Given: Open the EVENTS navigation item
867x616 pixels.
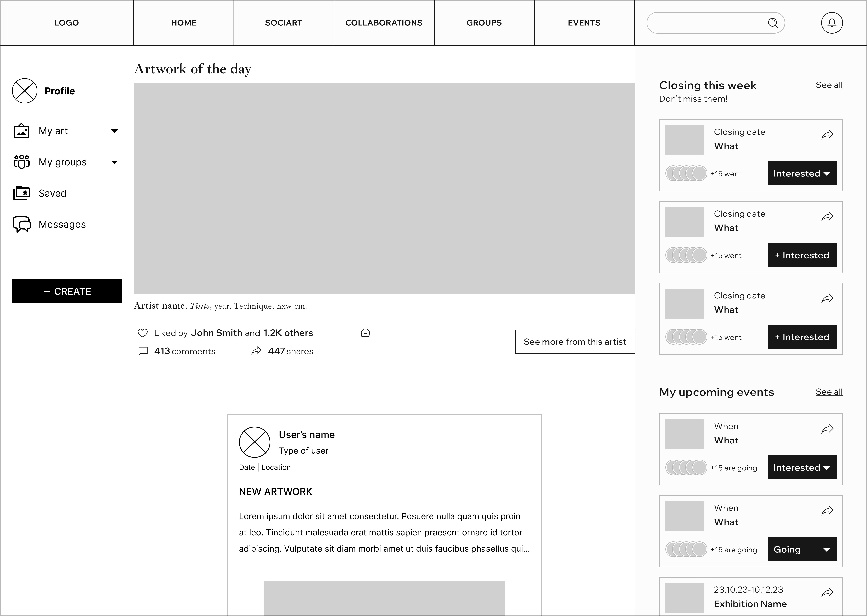Looking at the screenshot, I should coord(584,23).
